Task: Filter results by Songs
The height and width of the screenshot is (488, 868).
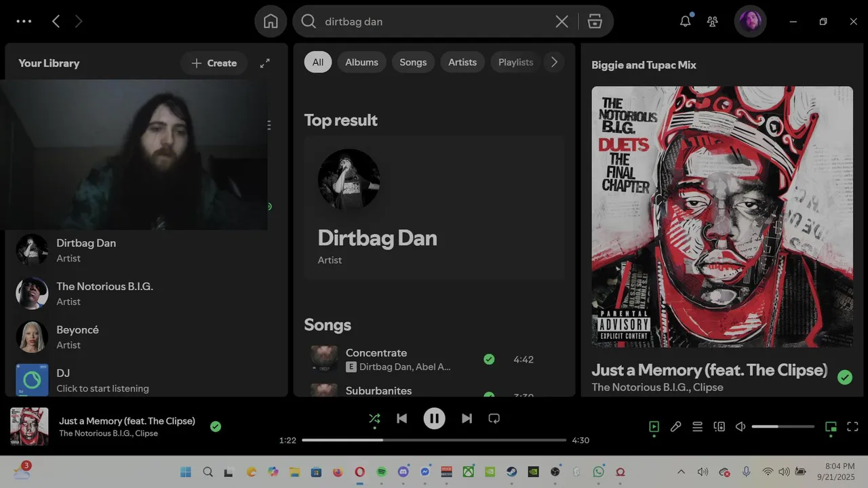Action: click(x=413, y=62)
